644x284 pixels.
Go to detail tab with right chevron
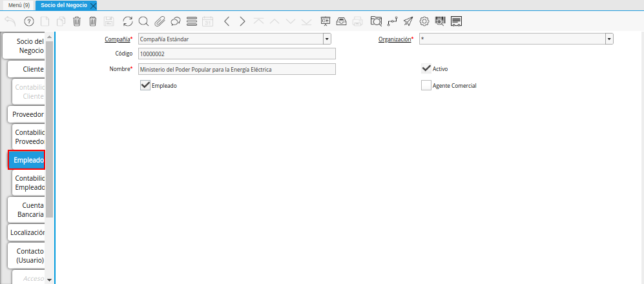242,21
